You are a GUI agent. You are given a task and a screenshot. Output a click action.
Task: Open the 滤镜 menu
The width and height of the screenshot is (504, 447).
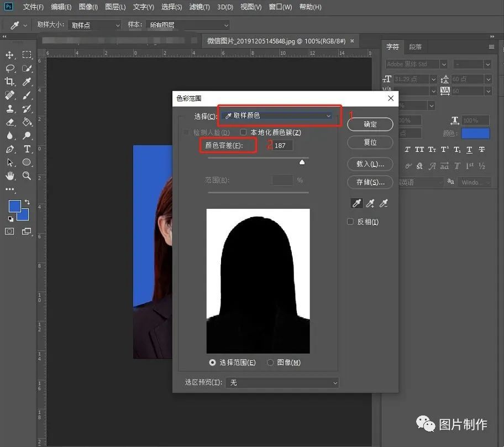click(x=200, y=7)
